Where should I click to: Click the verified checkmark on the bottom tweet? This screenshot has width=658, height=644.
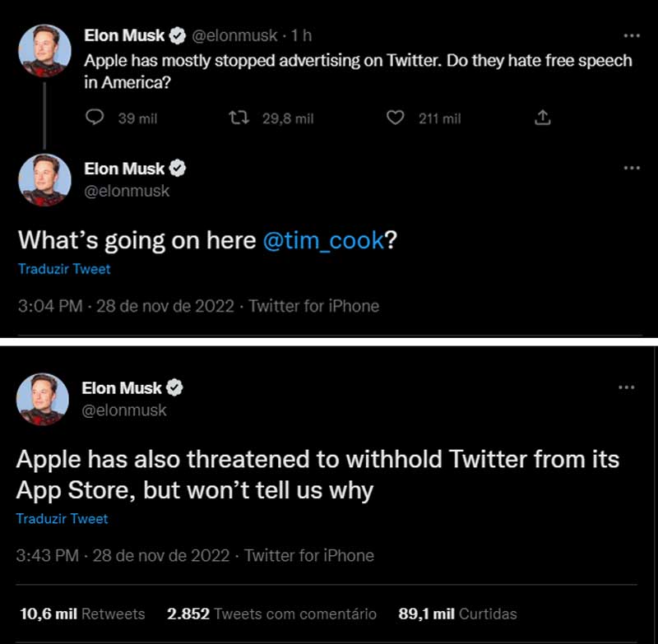175,387
